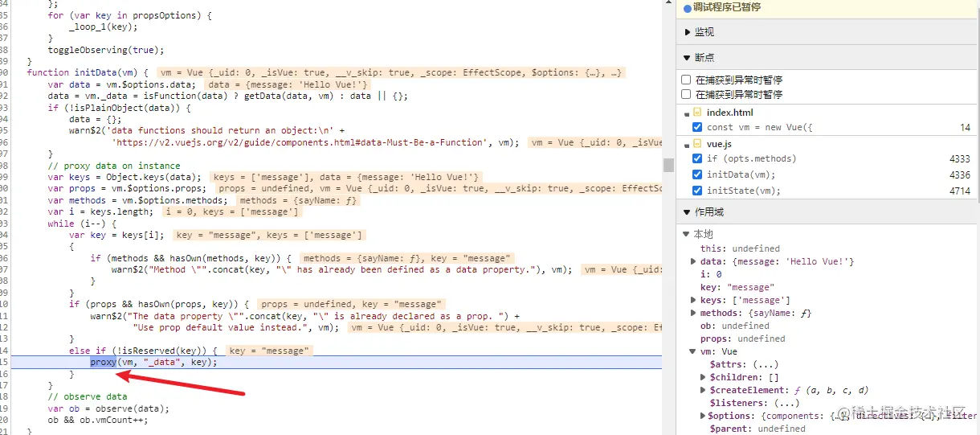
Task: Click the 'props: undefined' scope variable
Action: click(743, 339)
